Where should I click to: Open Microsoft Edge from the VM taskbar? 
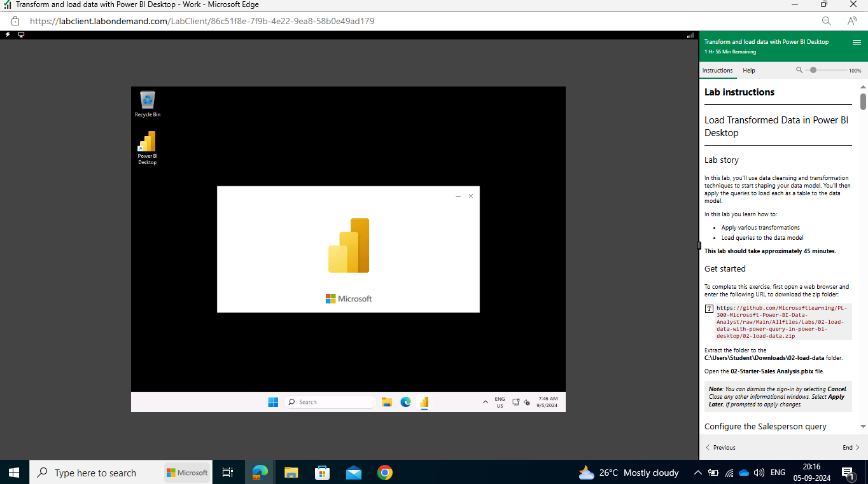[405, 402]
